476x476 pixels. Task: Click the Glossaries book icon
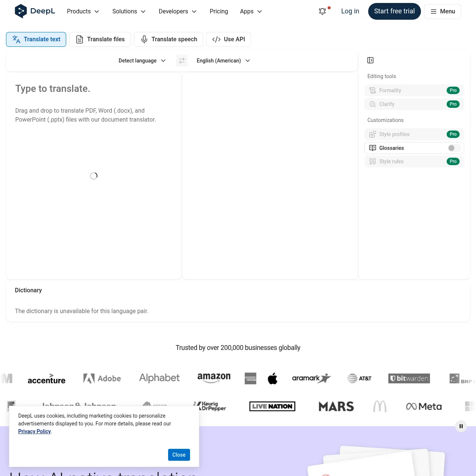[373, 148]
